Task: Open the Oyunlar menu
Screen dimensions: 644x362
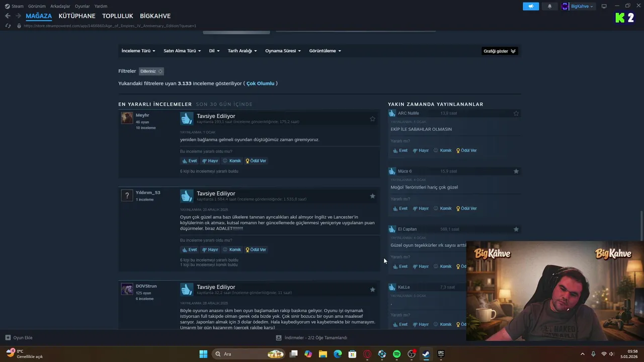Action: pos(83,7)
